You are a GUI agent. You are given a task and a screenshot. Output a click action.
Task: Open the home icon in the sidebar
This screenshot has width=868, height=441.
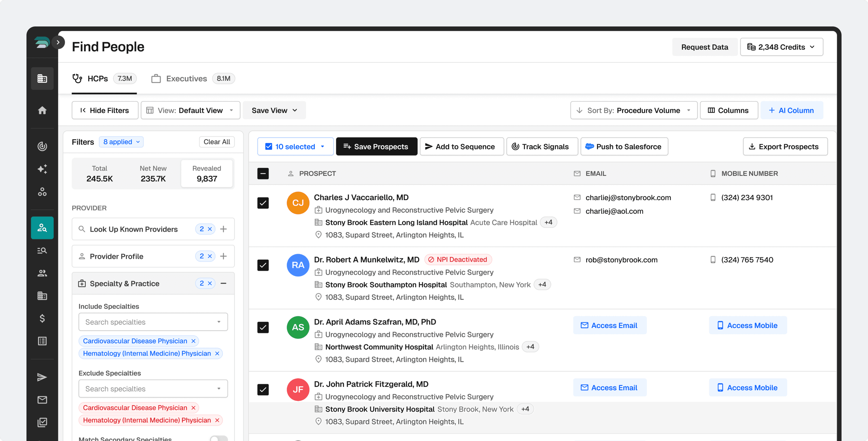click(42, 110)
